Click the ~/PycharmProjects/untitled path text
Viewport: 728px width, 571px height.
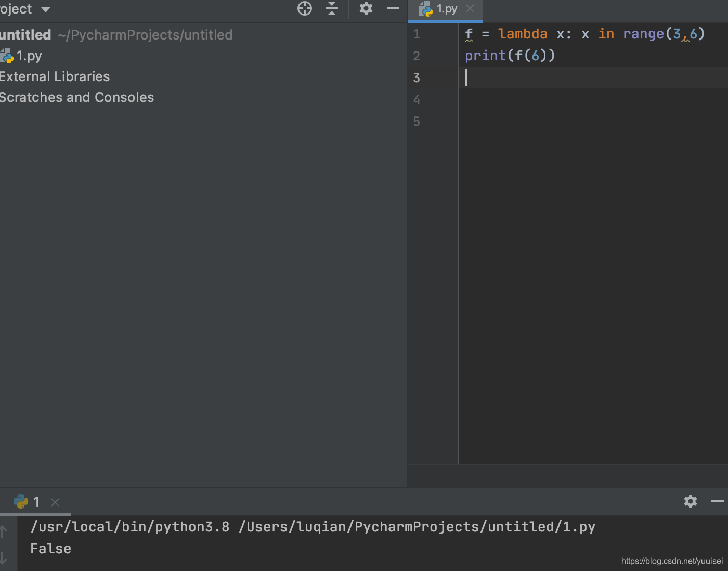tap(145, 35)
